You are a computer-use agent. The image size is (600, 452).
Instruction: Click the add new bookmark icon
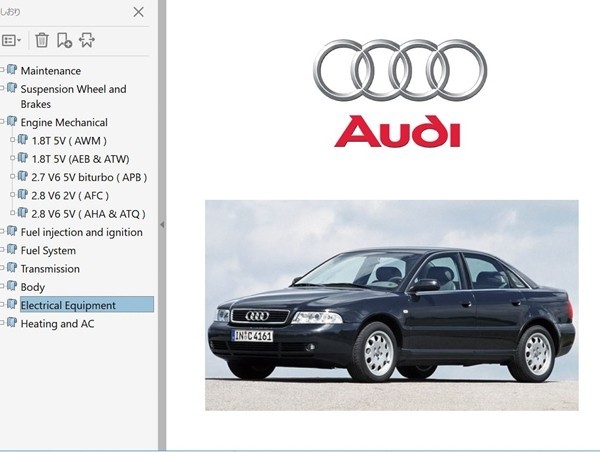64,40
